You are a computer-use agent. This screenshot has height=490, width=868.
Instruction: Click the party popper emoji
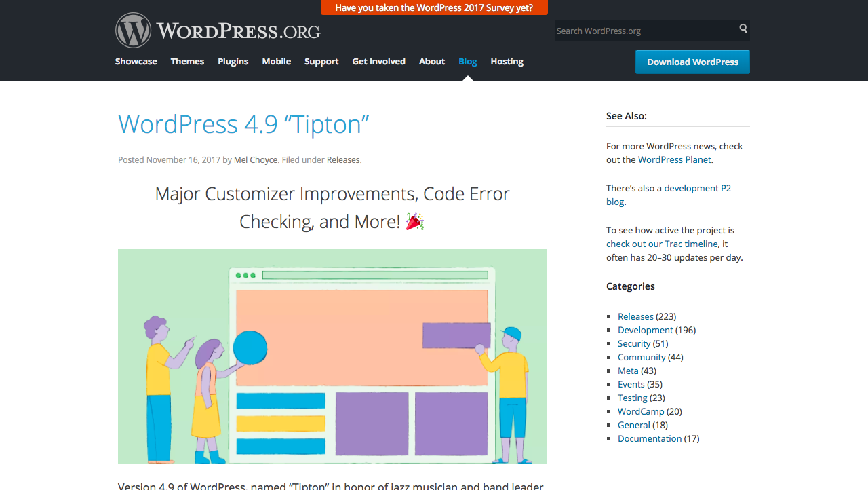click(415, 221)
